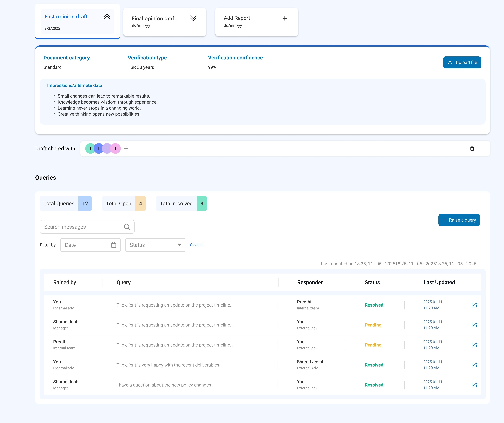The width and height of the screenshot is (504, 423).
Task: Open the calendar icon in Date filter
Action: pos(113,245)
